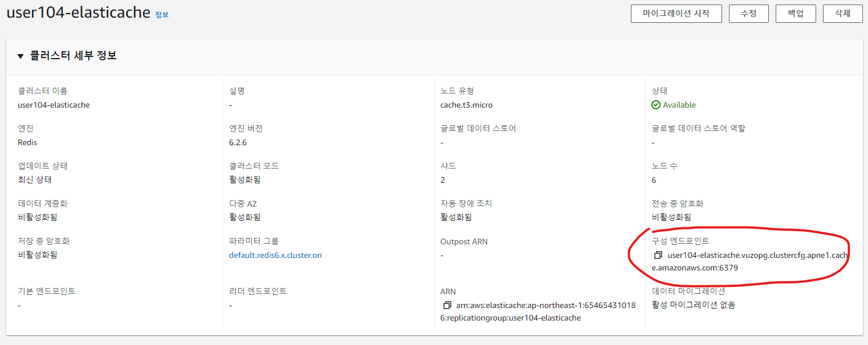The width and height of the screenshot is (868, 345).
Task: Click the 마이그레이션 시작 button
Action: click(x=676, y=14)
